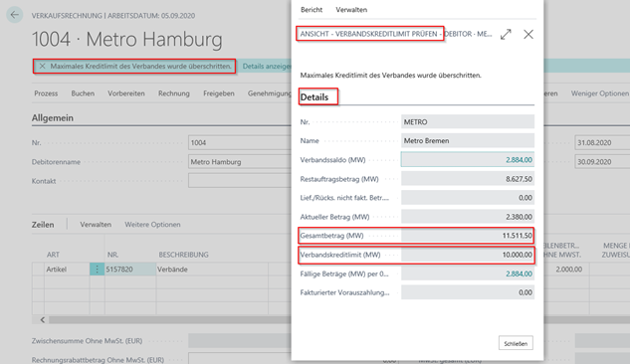Open the Buchen menu
Viewport: 630px width, 364px height.
coord(83,93)
